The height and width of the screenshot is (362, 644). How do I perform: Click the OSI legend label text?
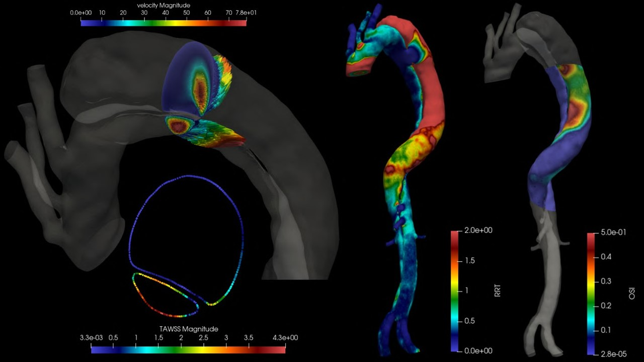click(x=632, y=294)
